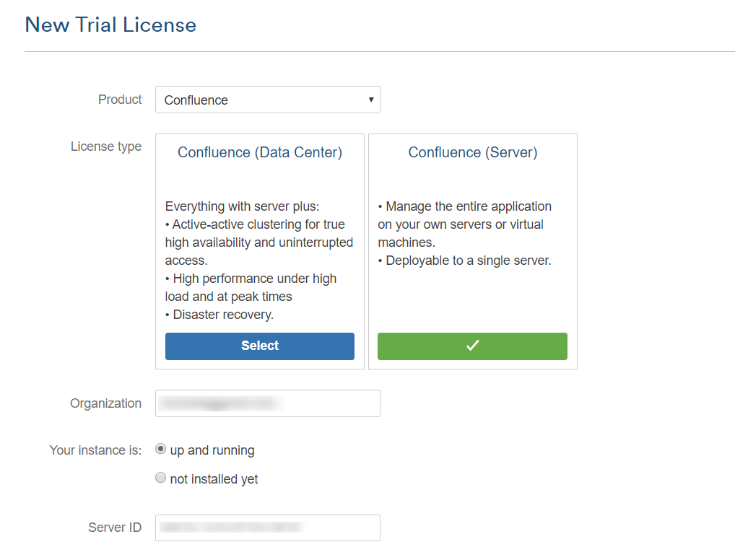This screenshot has height=560, width=735.
Task: Click the green checkmark Server license button
Action: pos(472,346)
